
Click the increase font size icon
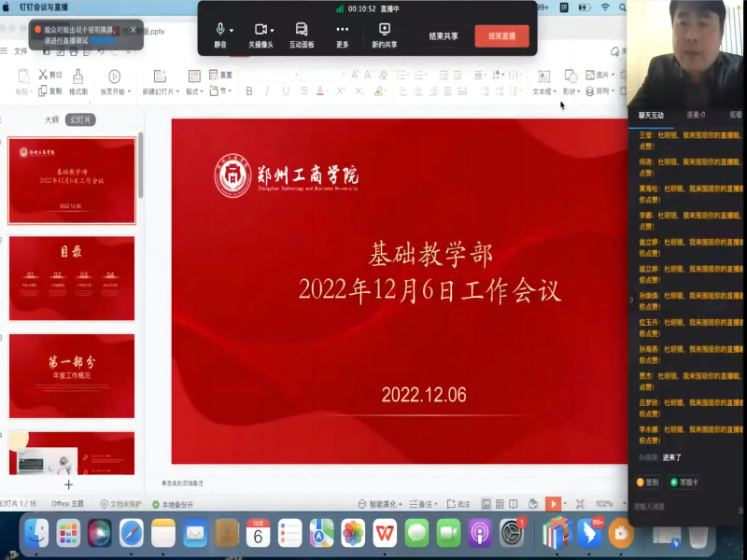click(x=355, y=75)
